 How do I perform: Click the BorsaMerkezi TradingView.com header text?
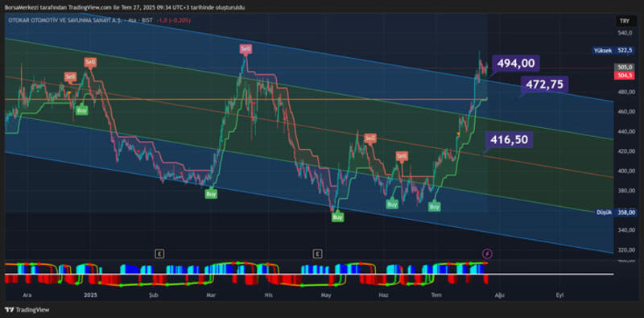[x=125, y=7]
